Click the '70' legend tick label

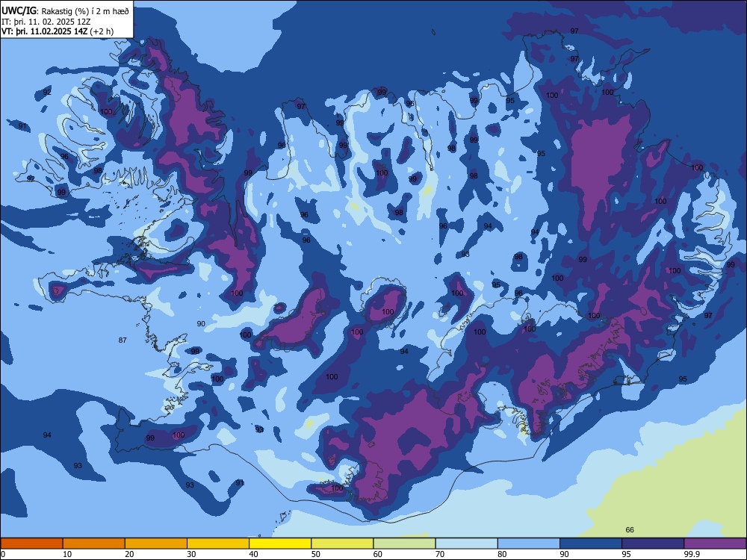point(440,554)
